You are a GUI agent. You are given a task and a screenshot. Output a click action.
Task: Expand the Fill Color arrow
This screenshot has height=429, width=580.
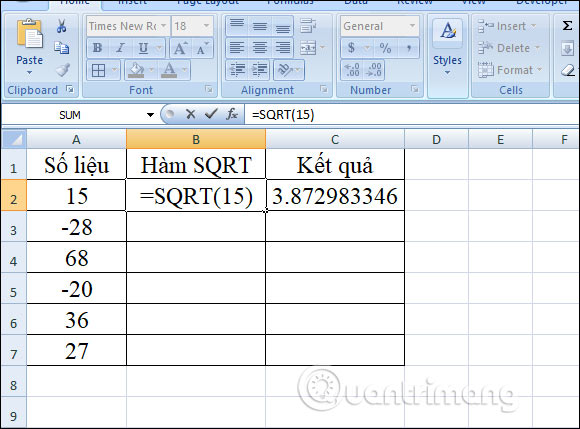click(151, 70)
